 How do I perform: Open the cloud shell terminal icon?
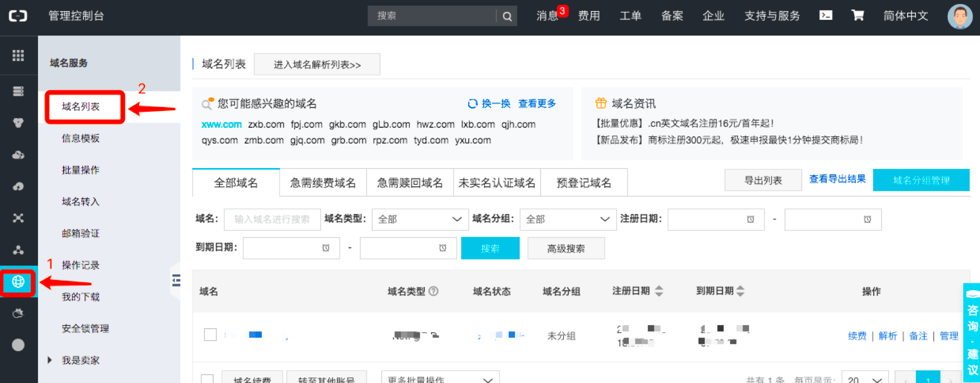click(826, 16)
